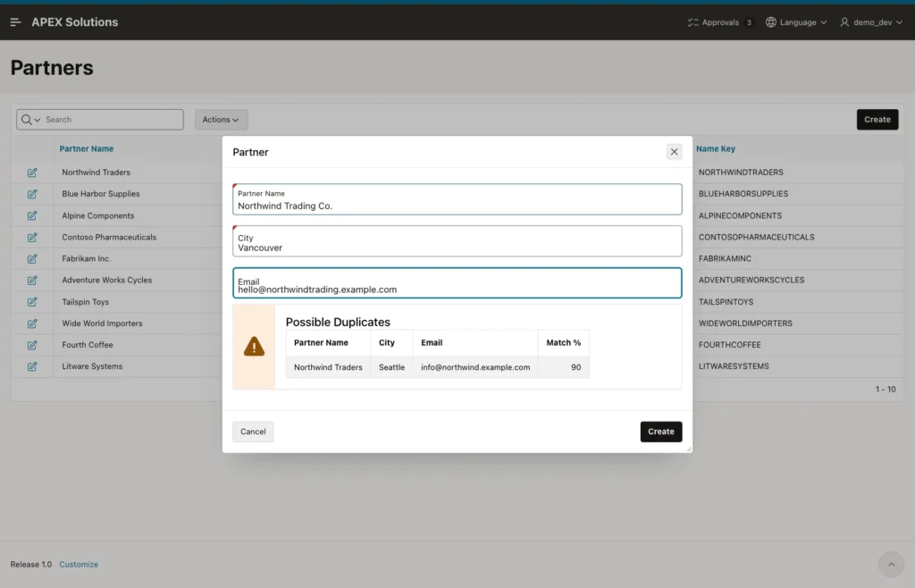
Task: Edit the Blue Harbor Supplies row
Action: (x=32, y=194)
